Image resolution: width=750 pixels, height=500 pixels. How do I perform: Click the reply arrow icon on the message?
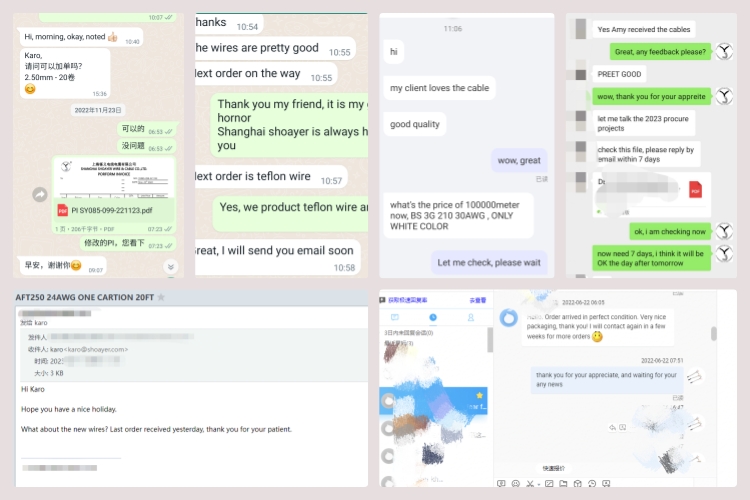tap(612, 427)
